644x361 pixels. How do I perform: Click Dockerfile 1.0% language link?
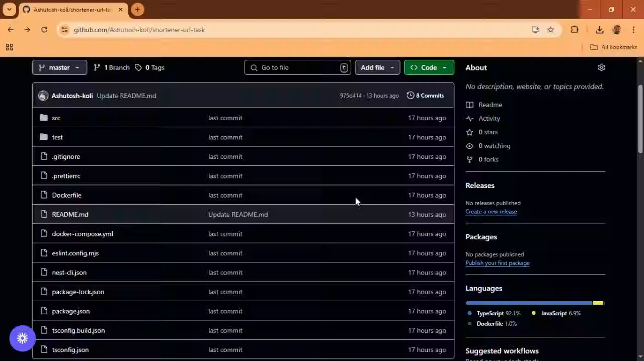492,324
